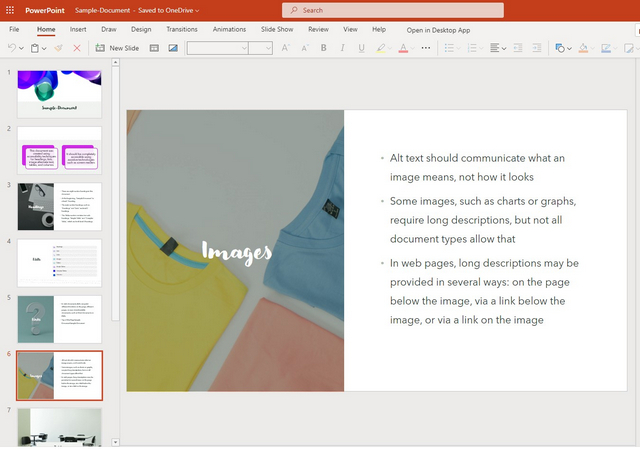The image size is (640, 450).
Task: Expand the Shapes dropdown arrow
Action: (x=569, y=49)
